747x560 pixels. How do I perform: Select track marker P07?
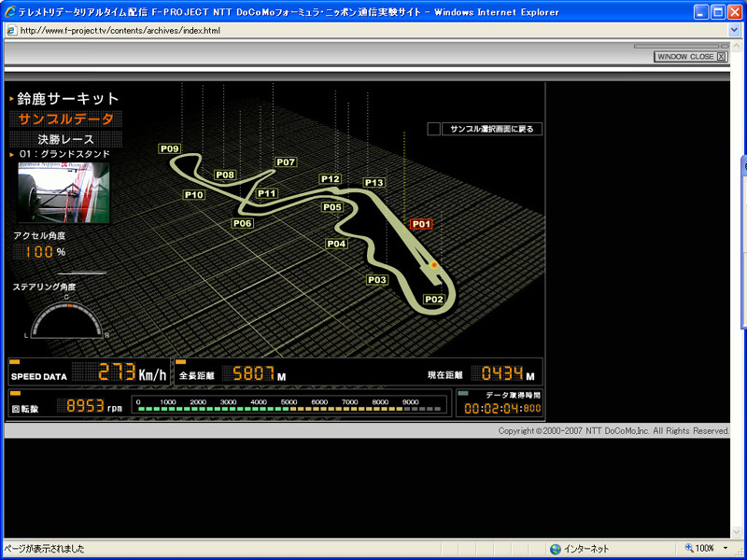click(x=286, y=161)
